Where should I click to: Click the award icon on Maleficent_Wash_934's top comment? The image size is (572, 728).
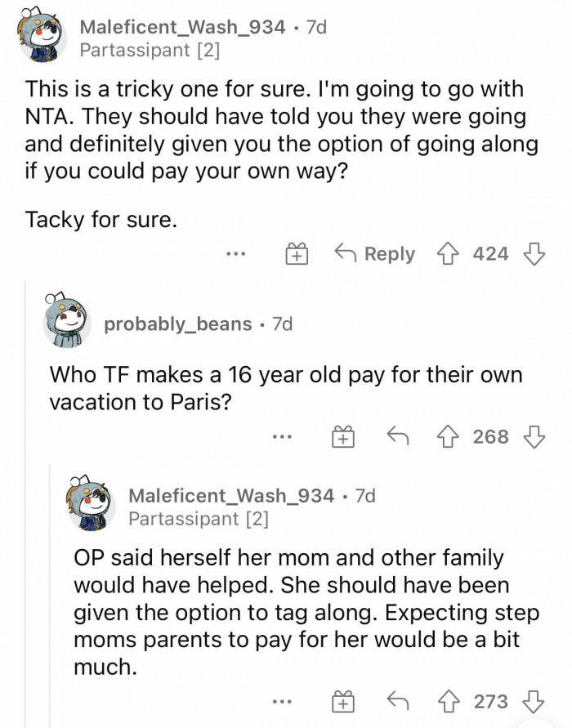point(297,253)
